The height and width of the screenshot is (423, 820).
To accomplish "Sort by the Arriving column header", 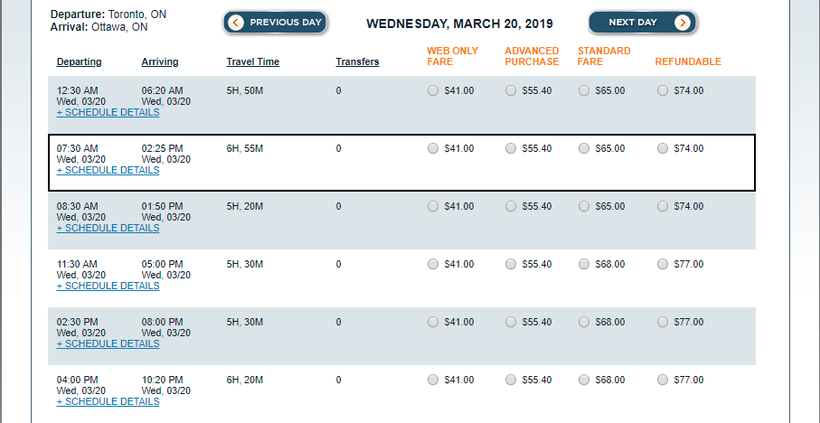I will point(160,62).
